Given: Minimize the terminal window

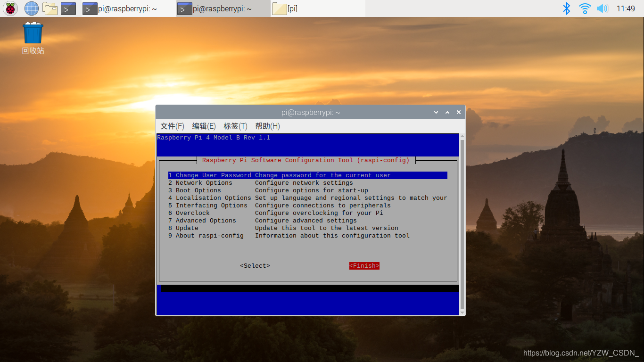Looking at the screenshot, I should tap(437, 112).
